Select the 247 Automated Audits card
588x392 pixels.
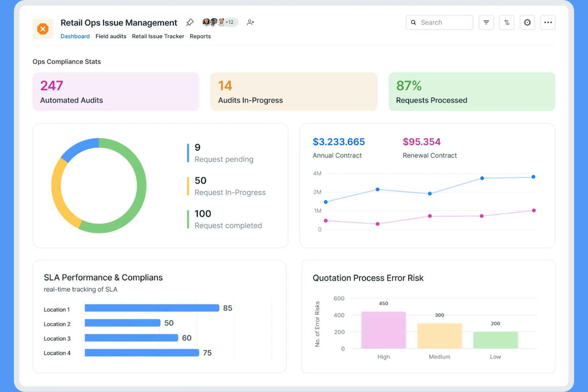(116, 91)
